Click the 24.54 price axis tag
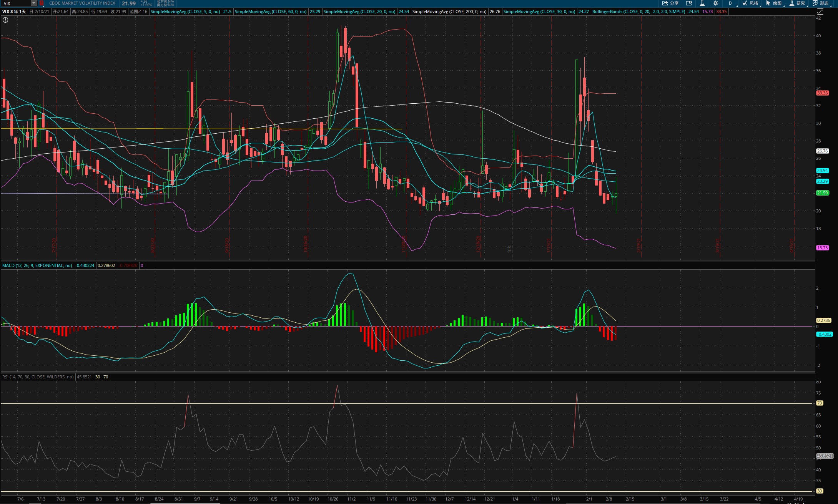The width and height of the screenshot is (838, 504). tap(822, 171)
